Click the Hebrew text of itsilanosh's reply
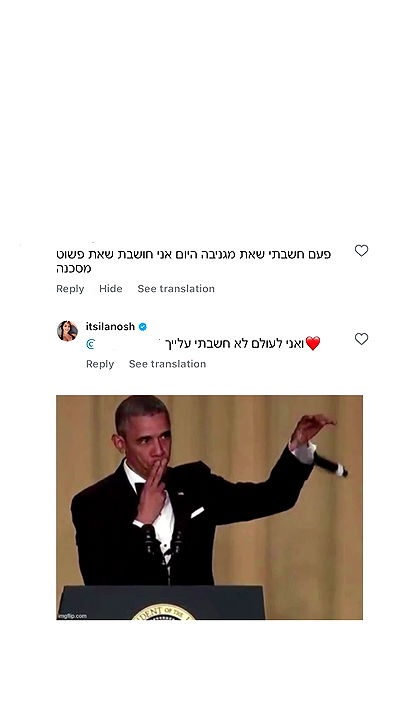 234,344
